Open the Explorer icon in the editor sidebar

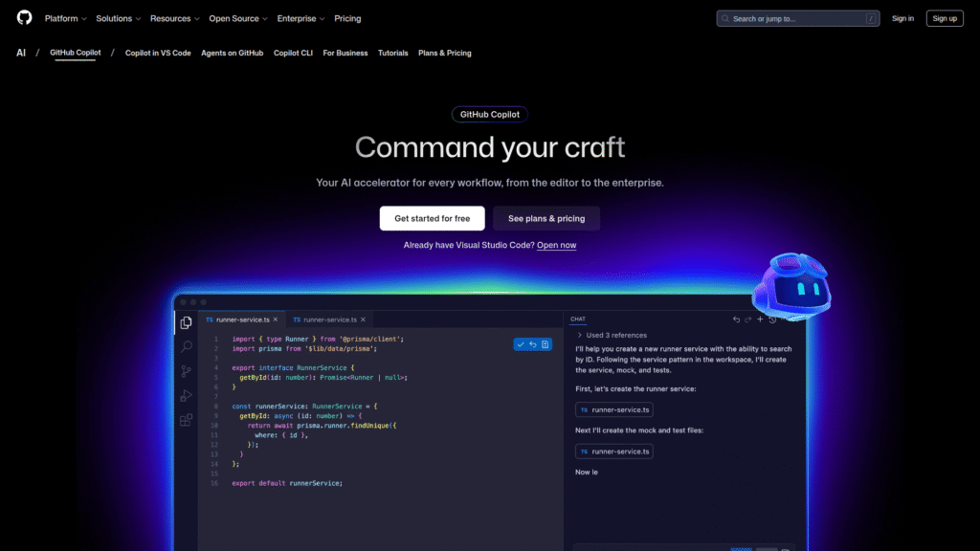(x=186, y=322)
